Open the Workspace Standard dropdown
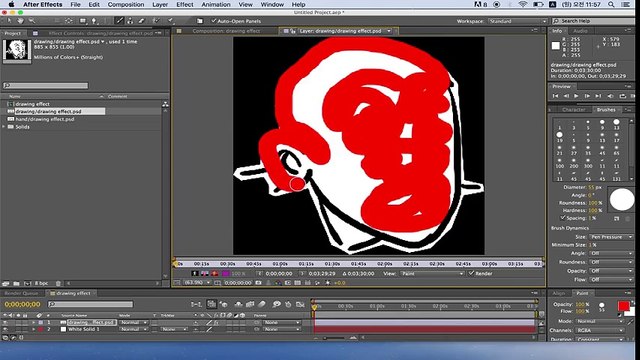 [x=517, y=21]
